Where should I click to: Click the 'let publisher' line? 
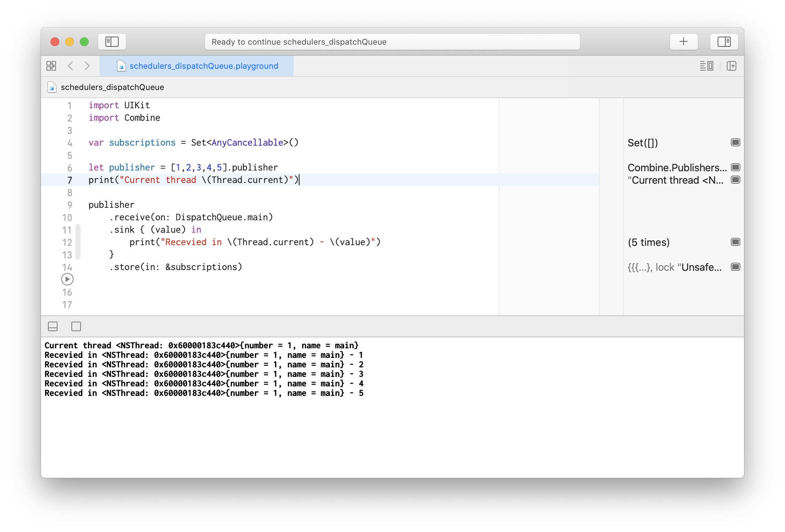(183, 168)
